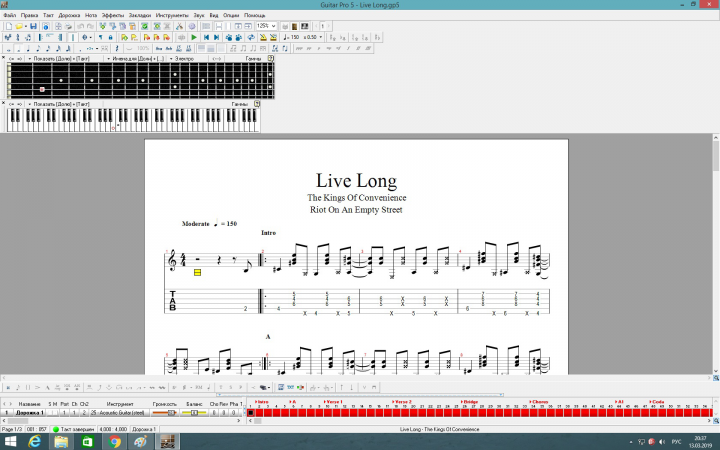Select the eighth note duration icon
720x450 pixels.
(x=38, y=48)
